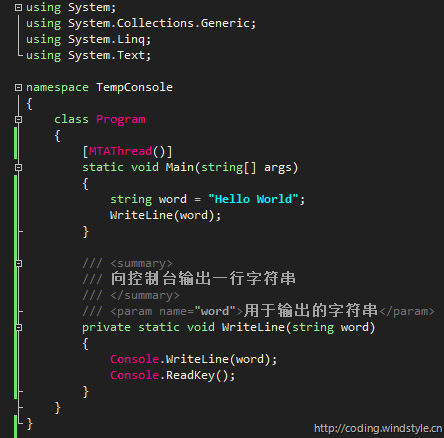Click the opening <summary> comment tag
444x438 pixels.
142,263
